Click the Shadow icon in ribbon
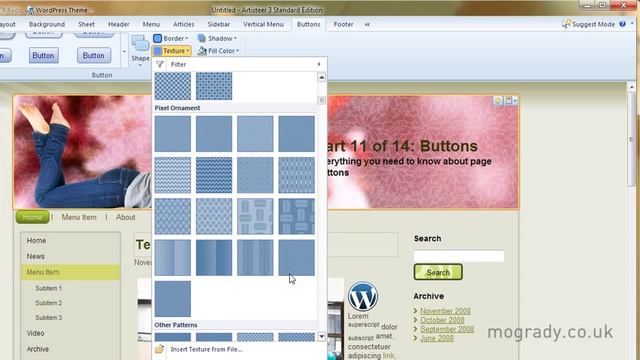This screenshot has width=640, height=360. (202, 38)
